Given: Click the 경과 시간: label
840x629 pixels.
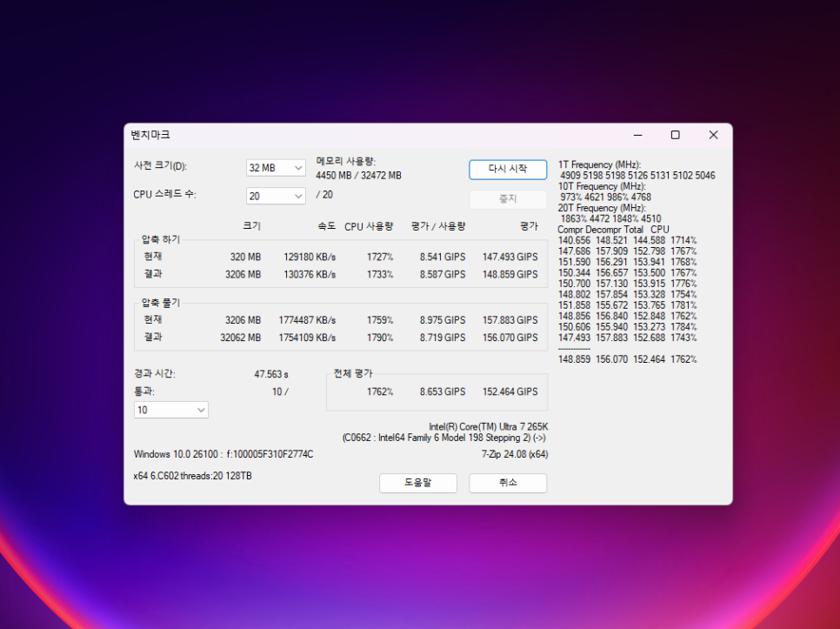Looking at the screenshot, I should tap(155, 373).
